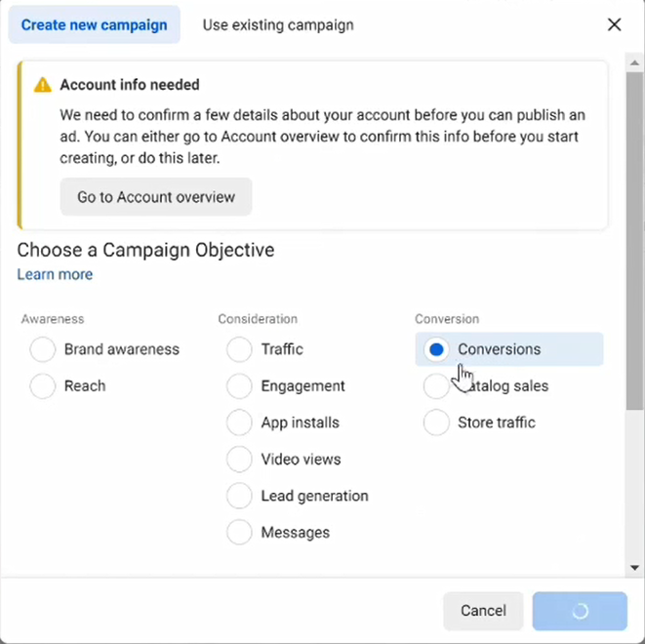
Task: Select the Messages objective
Action: pos(239,532)
